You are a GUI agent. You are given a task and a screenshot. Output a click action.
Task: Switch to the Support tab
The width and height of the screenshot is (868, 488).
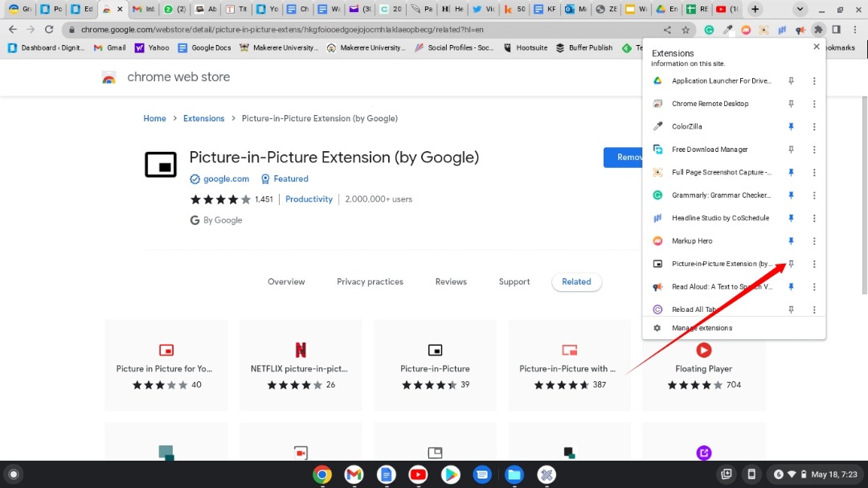[514, 281]
